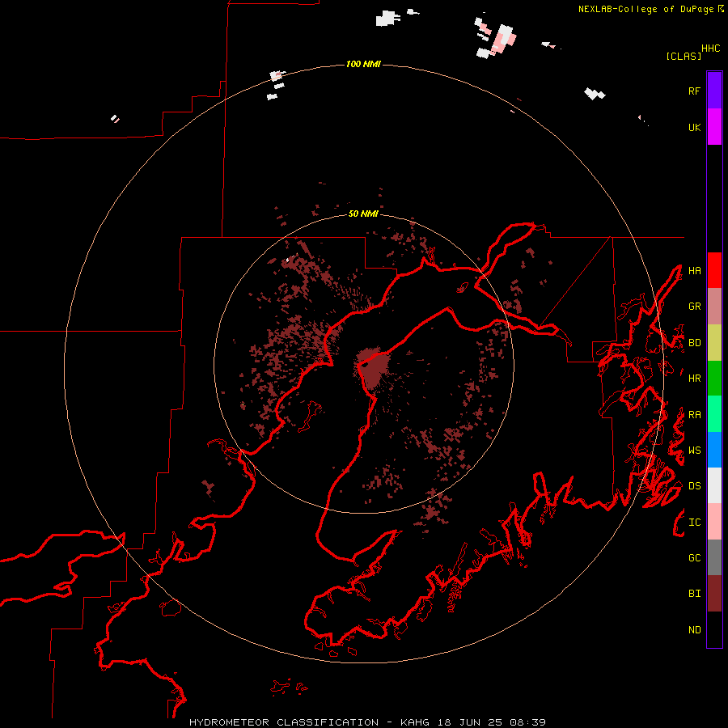Click the IC pink legend color swatch
Viewport: 728px width, 728px height.
pos(714,522)
